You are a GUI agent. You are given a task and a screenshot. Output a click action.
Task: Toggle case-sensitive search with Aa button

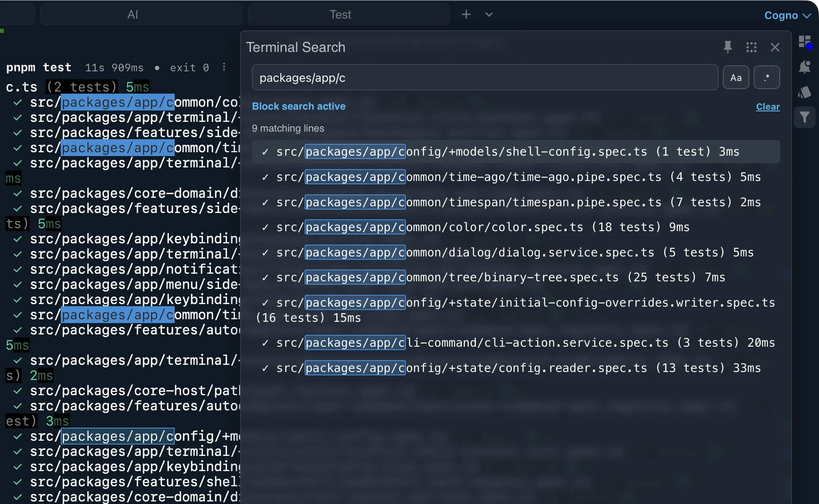(x=736, y=77)
